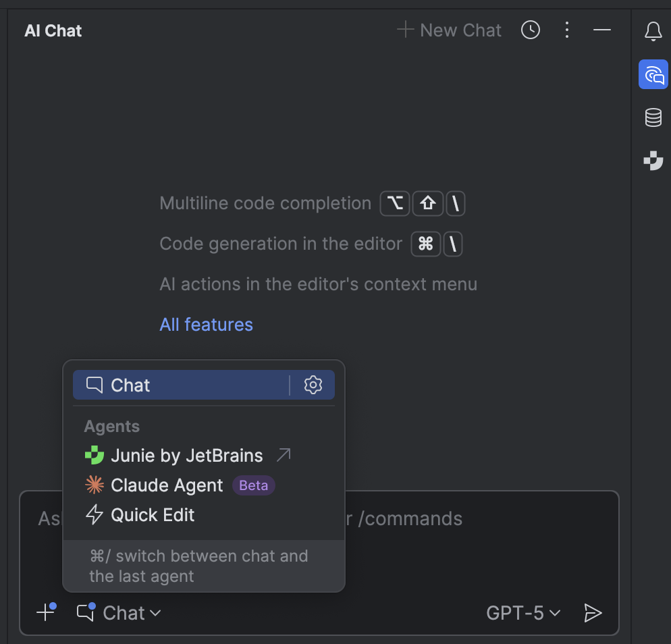Viewport: 671px width, 644px height.
Task: Select Claude Agent from Agents list
Action: (x=167, y=485)
